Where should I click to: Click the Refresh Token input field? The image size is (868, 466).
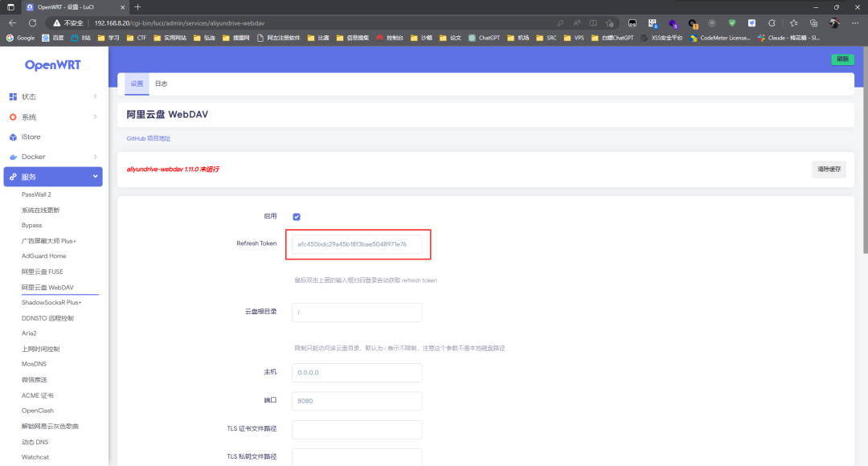357,244
